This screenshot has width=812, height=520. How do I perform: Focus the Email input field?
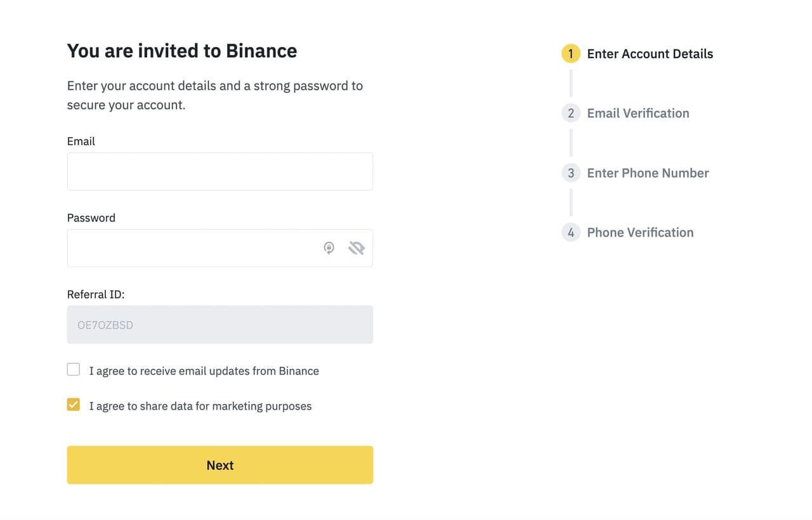(x=219, y=171)
